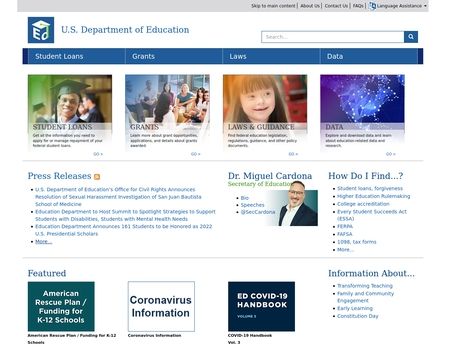Click the U.S. Department of Education logo icon

41,30
